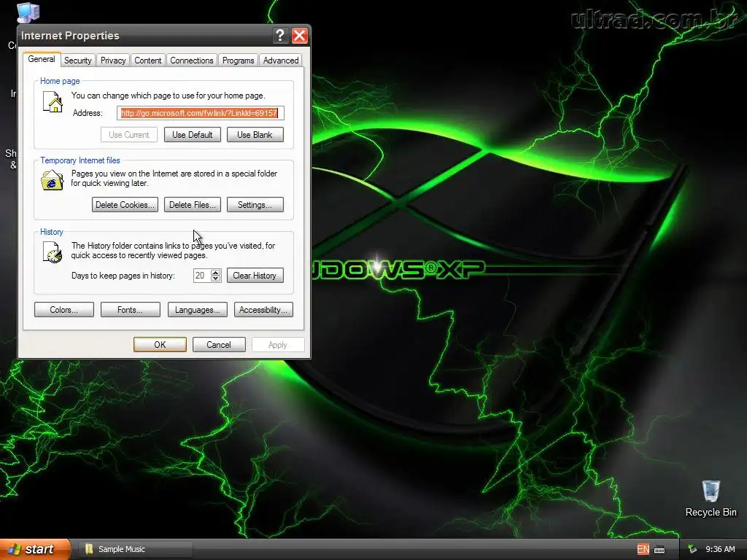This screenshot has width=747, height=560.
Task: Go to the Connections tab
Action: pos(192,61)
